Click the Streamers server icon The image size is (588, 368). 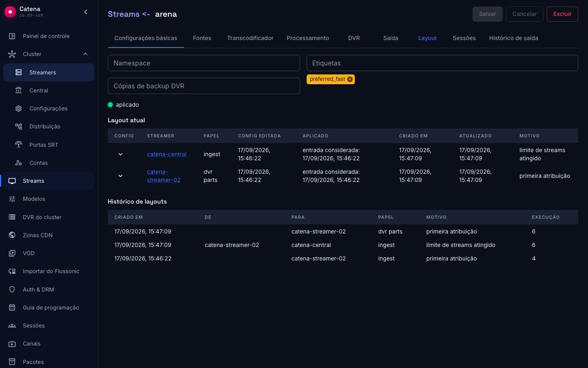click(19, 72)
